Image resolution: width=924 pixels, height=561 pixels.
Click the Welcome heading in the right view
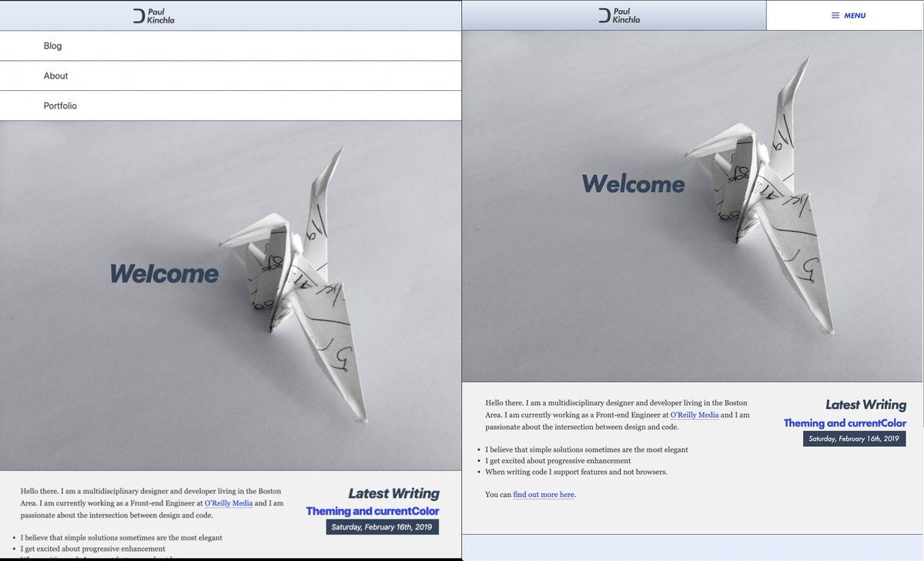click(633, 184)
